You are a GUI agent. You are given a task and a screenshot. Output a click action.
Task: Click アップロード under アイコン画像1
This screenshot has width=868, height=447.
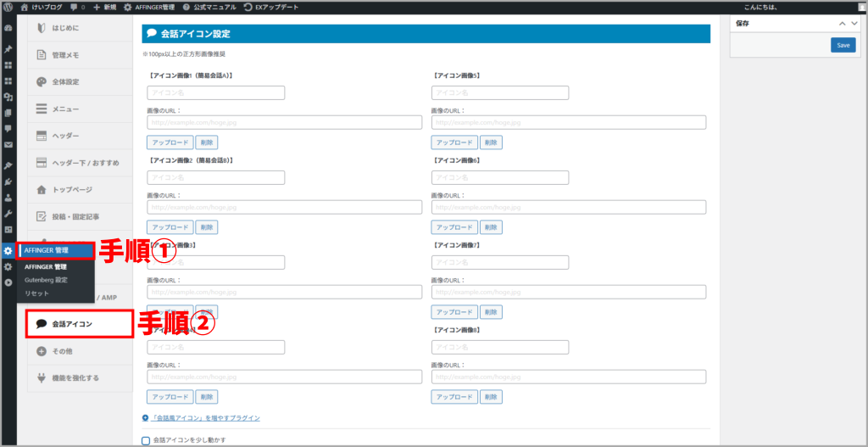point(170,142)
